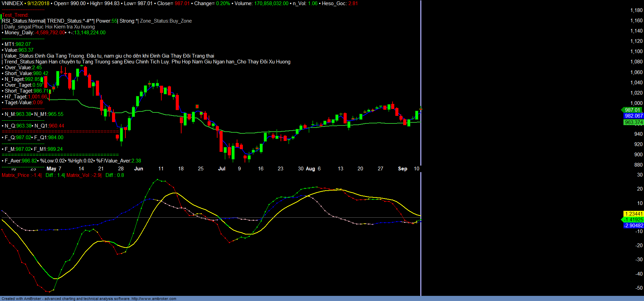This screenshot has height=301, width=644.
Task: Click the green -1.41925 indicator label
Action: click(x=633, y=220)
